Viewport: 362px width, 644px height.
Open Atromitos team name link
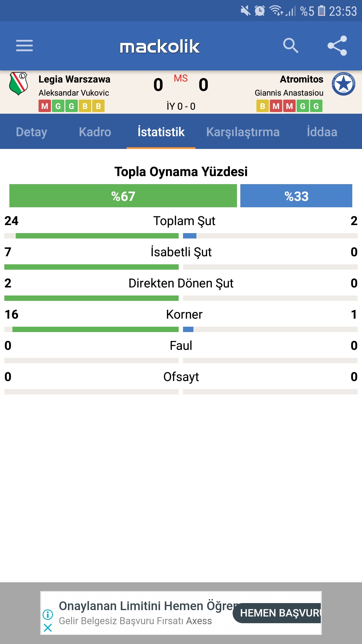tap(302, 79)
